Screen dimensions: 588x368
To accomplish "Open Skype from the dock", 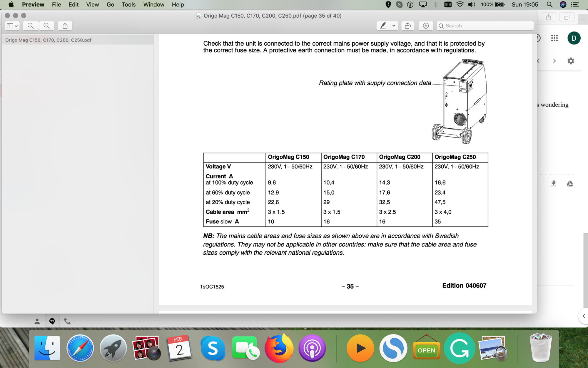I will [x=213, y=348].
